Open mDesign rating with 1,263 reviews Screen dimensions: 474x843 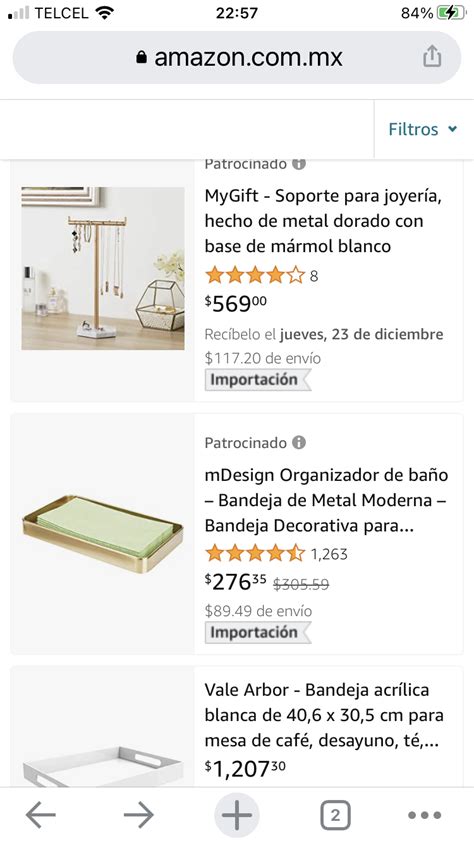pos(276,553)
